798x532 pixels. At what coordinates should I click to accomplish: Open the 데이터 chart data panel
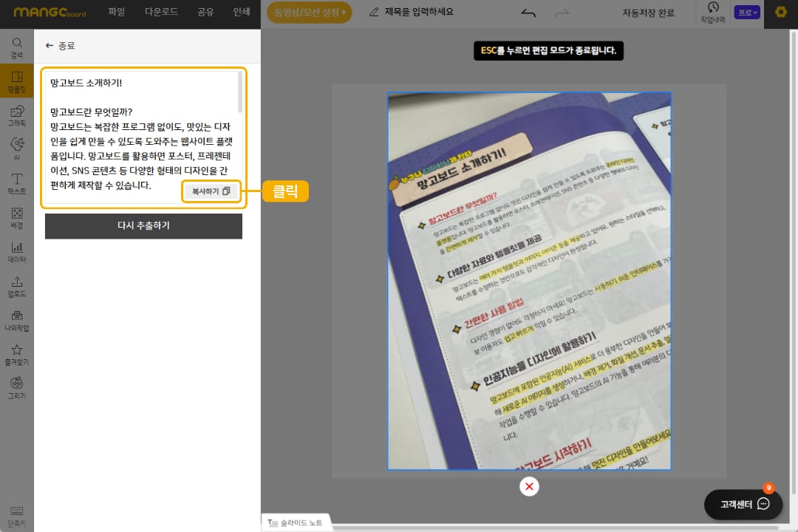pyautogui.click(x=17, y=251)
